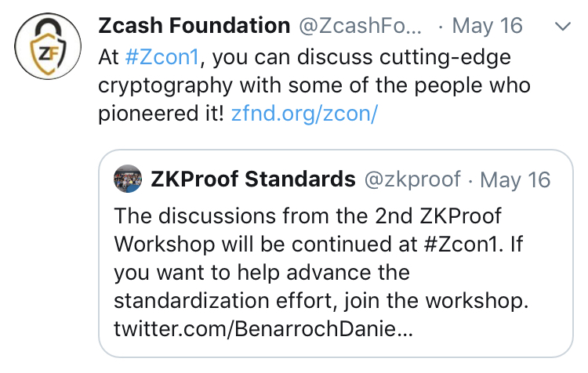Visit the zfnd.org/zcon/ link
The width and height of the screenshot is (588, 373).
pyautogui.click(x=304, y=113)
